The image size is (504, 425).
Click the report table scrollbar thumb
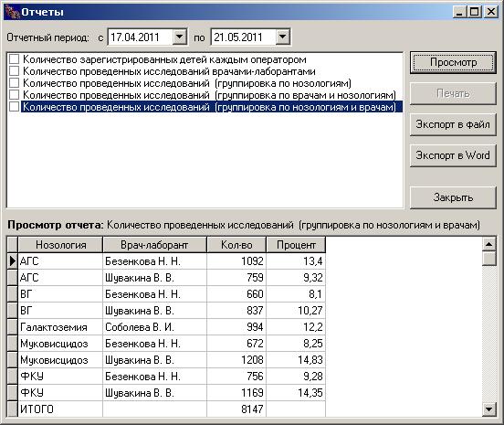click(x=489, y=259)
